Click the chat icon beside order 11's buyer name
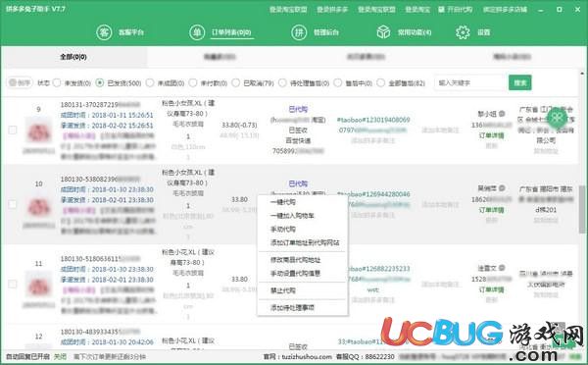This screenshot has height=365, width=588. pyautogui.click(x=502, y=268)
